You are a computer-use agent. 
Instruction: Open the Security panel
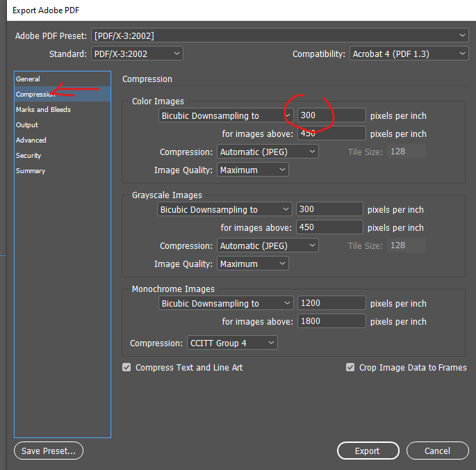point(63,155)
